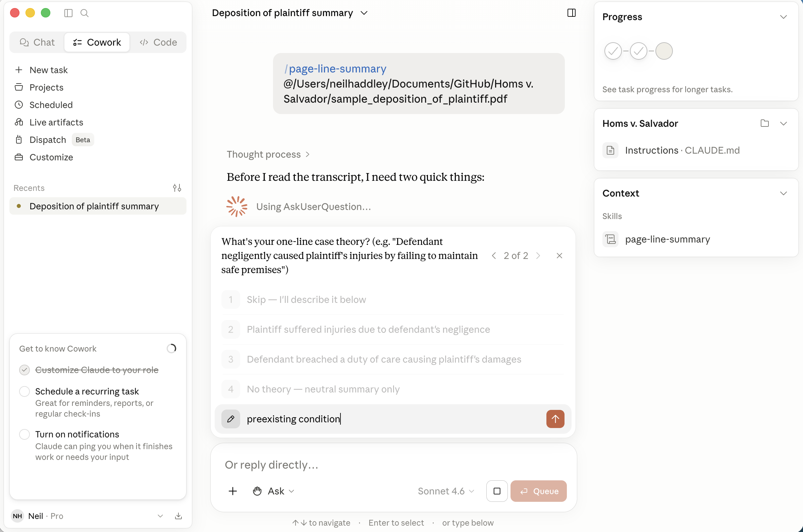Dismiss the question panel with X
The width and height of the screenshot is (803, 532).
(559, 256)
